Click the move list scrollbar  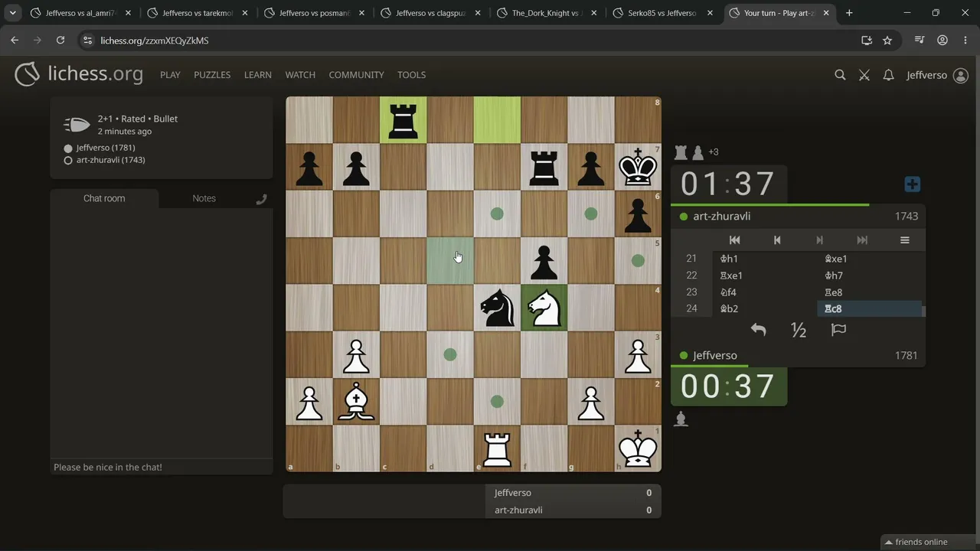(923, 311)
